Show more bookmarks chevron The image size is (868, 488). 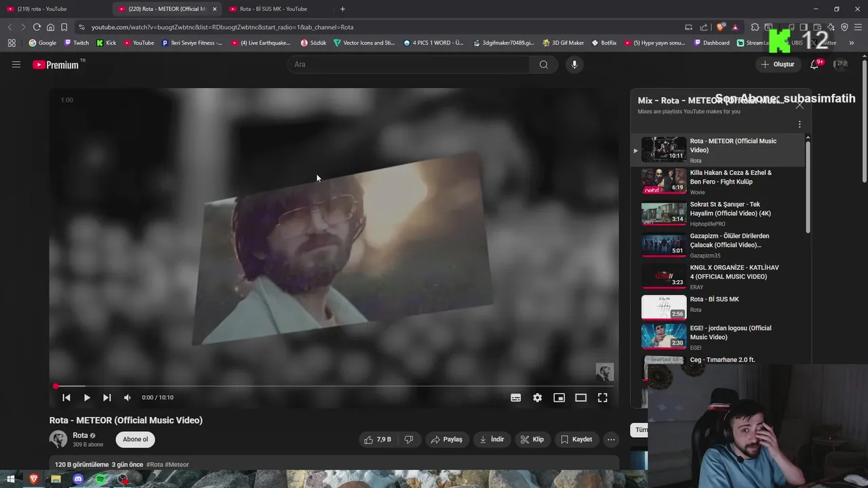click(851, 43)
